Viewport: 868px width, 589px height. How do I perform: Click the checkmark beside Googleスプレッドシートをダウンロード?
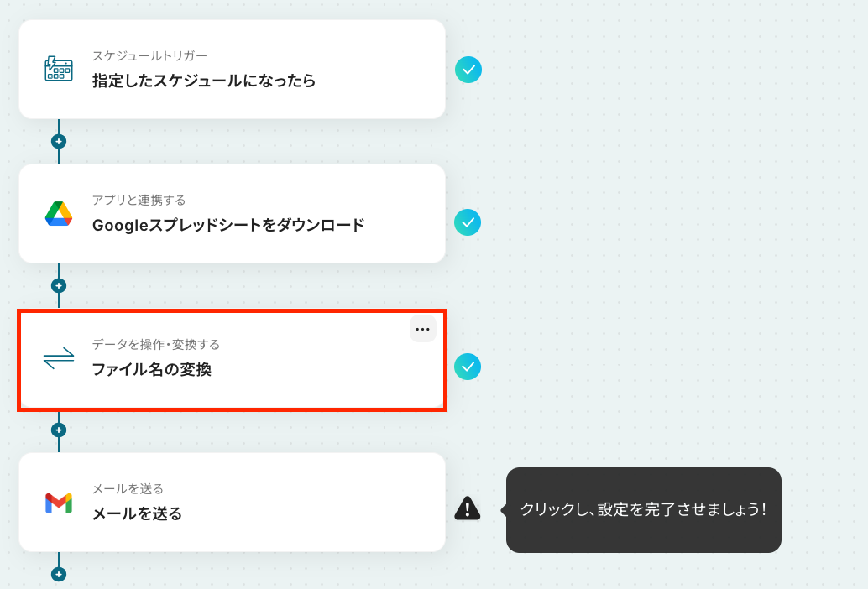pyautogui.click(x=468, y=222)
